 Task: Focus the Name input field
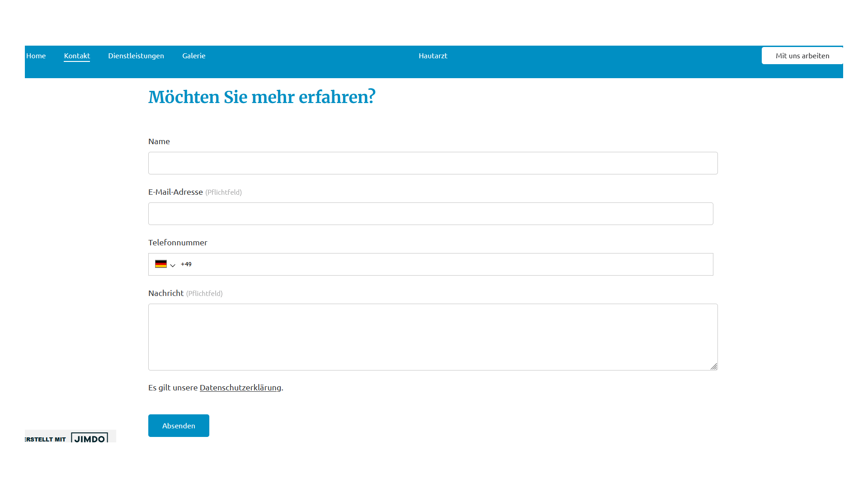click(433, 163)
